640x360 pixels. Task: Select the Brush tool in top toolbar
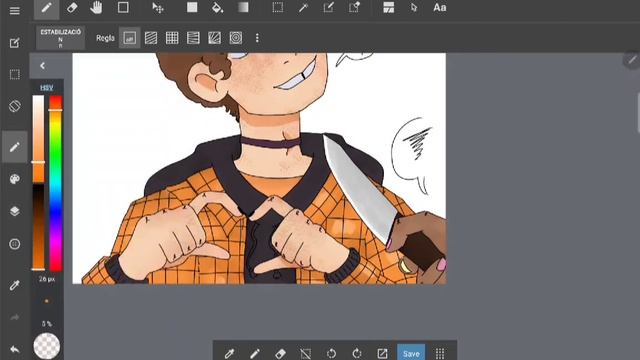coord(47,8)
